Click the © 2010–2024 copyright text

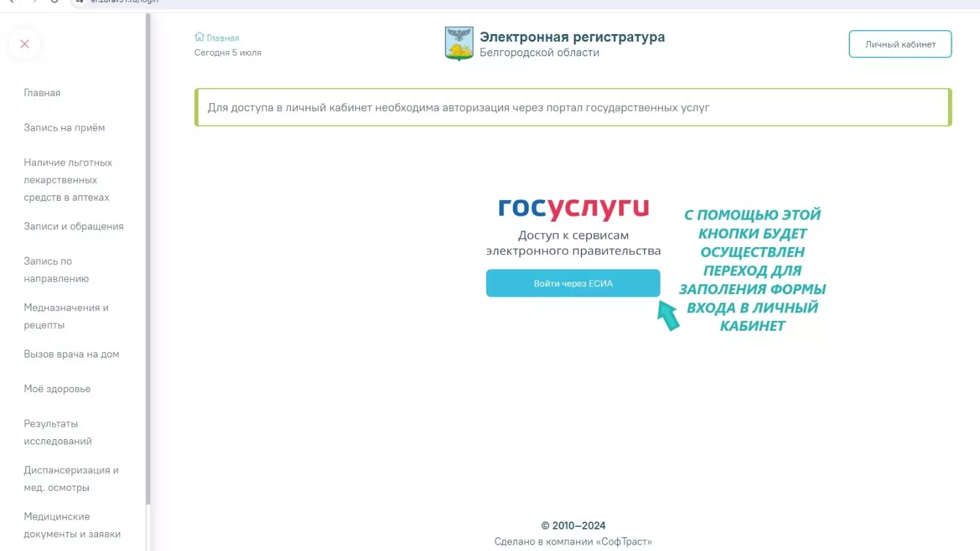(x=573, y=526)
